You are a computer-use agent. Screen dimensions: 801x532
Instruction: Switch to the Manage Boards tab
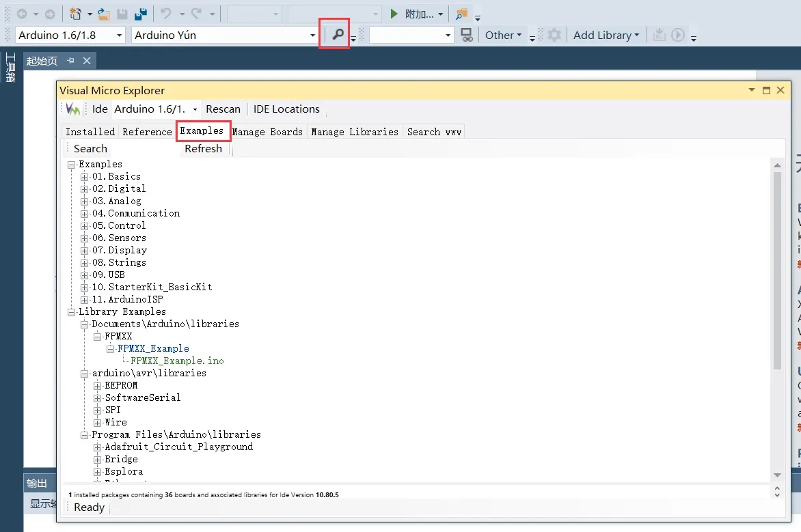(x=267, y=132)
